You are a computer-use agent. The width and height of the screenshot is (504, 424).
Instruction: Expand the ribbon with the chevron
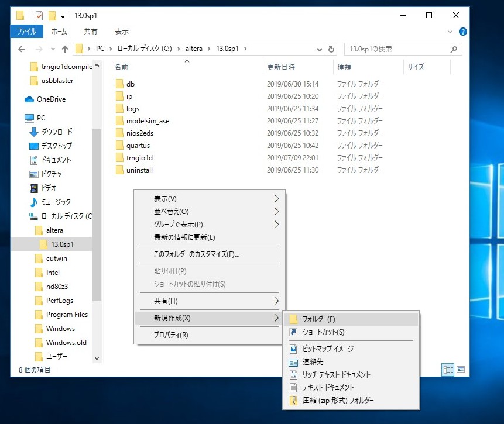[x=450, y=32]
